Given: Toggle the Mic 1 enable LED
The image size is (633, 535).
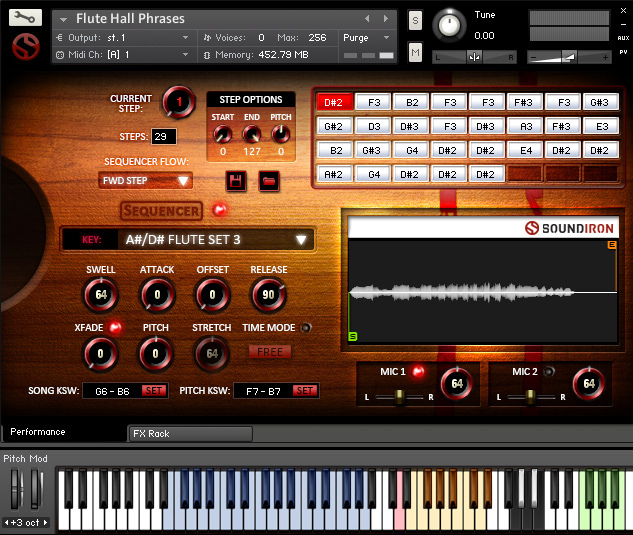Looking at the screenshot, I should (418, 371).
